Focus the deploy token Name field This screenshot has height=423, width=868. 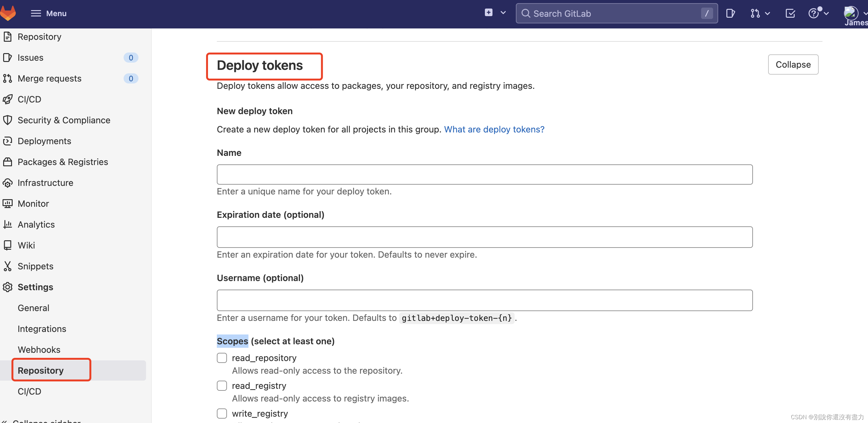click(484, 174)
